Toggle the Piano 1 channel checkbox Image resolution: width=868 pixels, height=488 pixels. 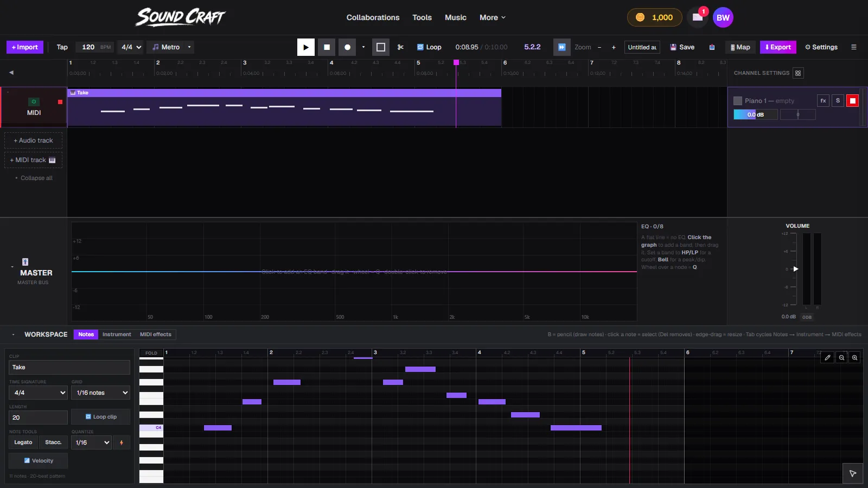[738, 101]
